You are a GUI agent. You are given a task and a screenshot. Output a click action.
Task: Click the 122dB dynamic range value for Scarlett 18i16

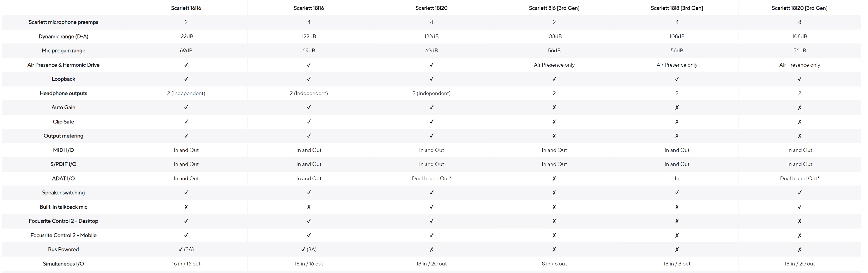click(309, 36)
